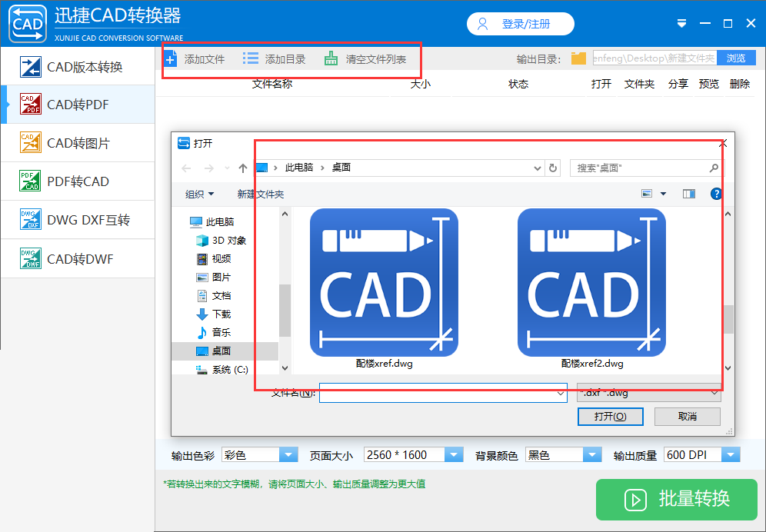Viewport: 766px width, 532px height.
Task: Click the 打开(O) button
Action: pos(610,416)
